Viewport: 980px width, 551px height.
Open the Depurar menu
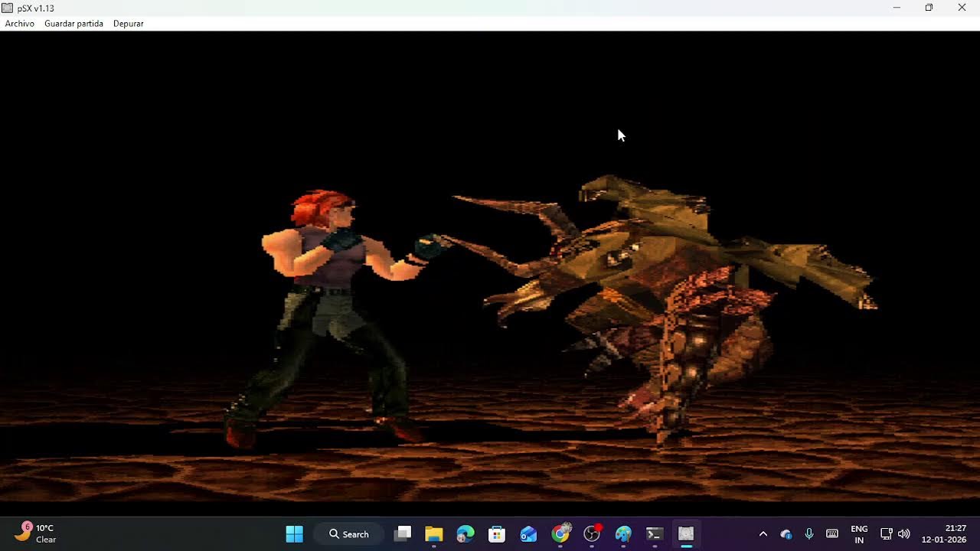point(129,24)
